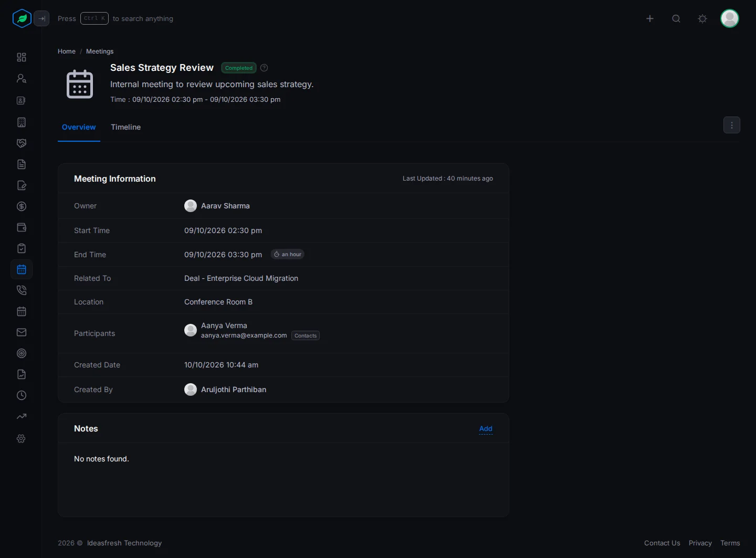Open the file-with-pencil sidebar icon
This screenshot has width=756, height=558.
[x=22, y=185]
